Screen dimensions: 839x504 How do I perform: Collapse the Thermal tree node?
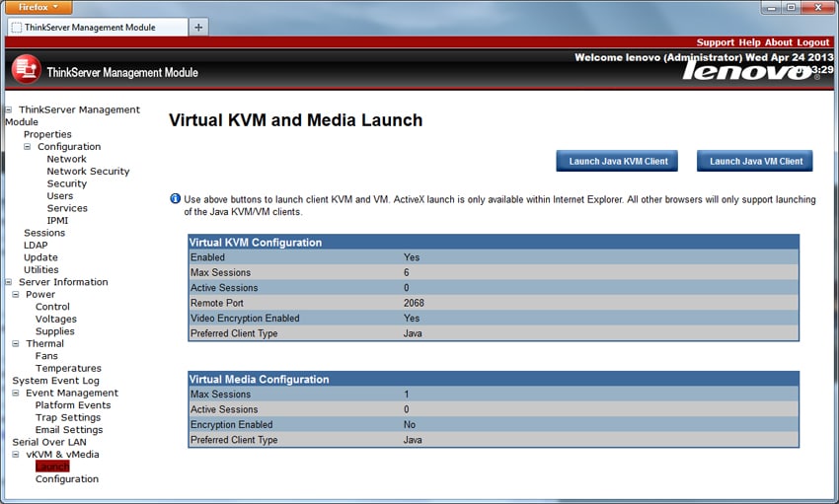[16, 343]
